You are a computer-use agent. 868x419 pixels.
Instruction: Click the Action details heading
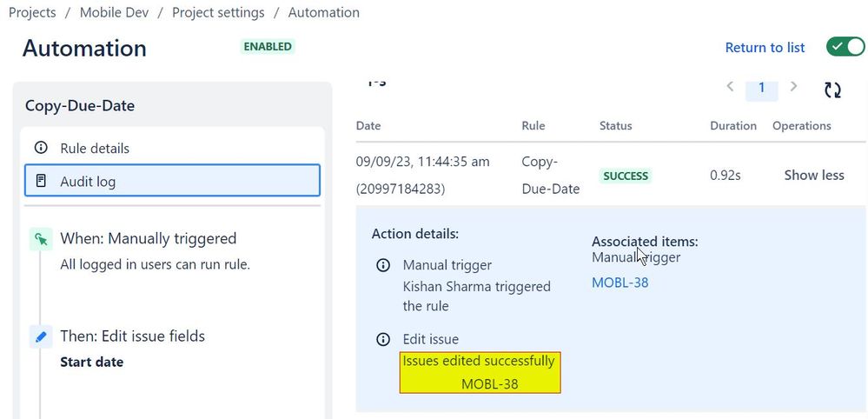point(415,234)
